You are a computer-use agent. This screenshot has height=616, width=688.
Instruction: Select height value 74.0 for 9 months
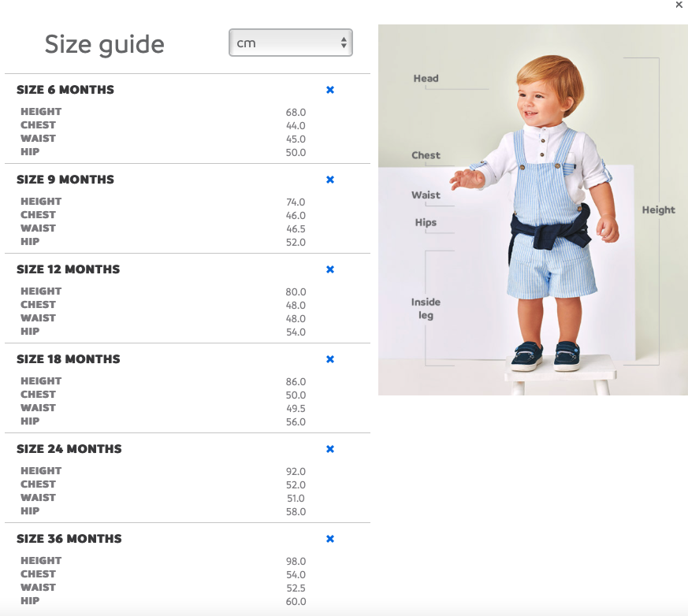[x=296, y=202]
